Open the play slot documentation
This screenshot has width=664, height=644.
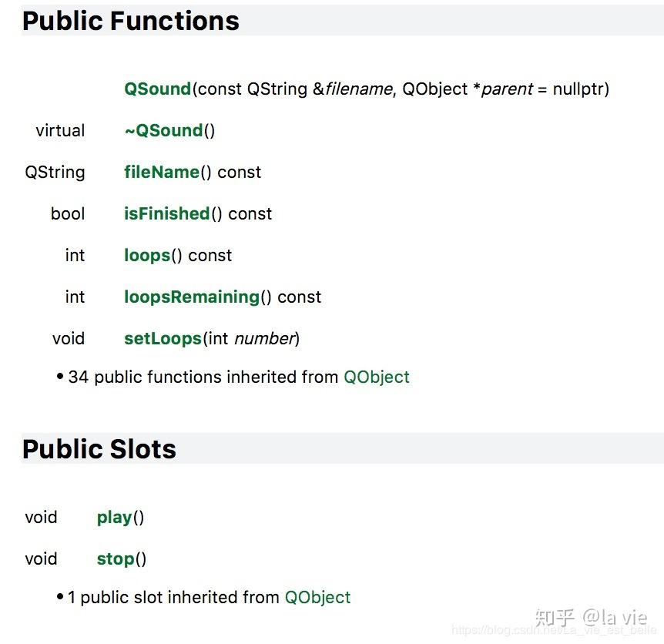coord(114,518)
